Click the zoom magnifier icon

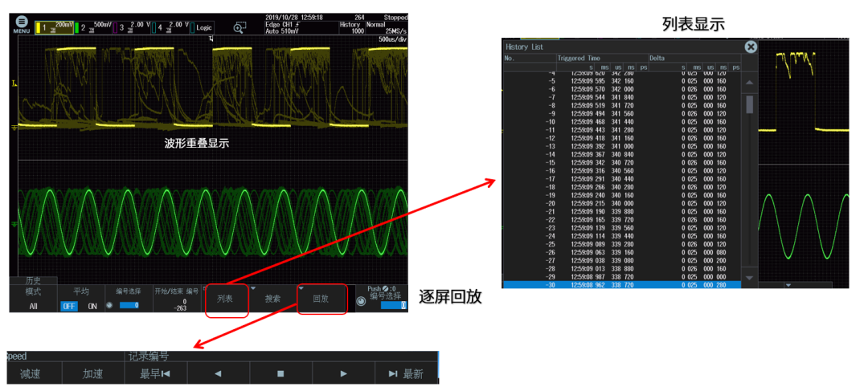pos(239,26)
